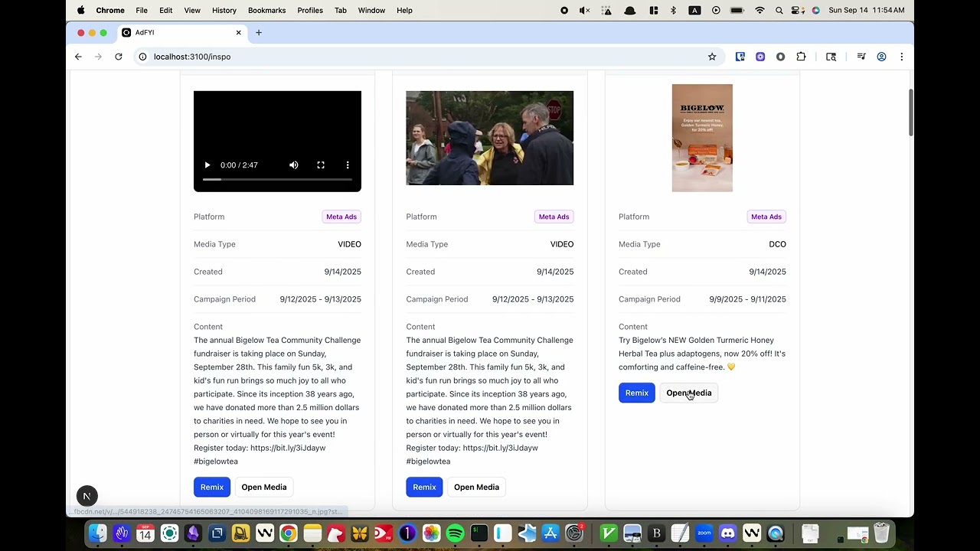The width and height of the screenshot is (980, 551).
Task: Open the Help menu
Action: coord(404,10)
